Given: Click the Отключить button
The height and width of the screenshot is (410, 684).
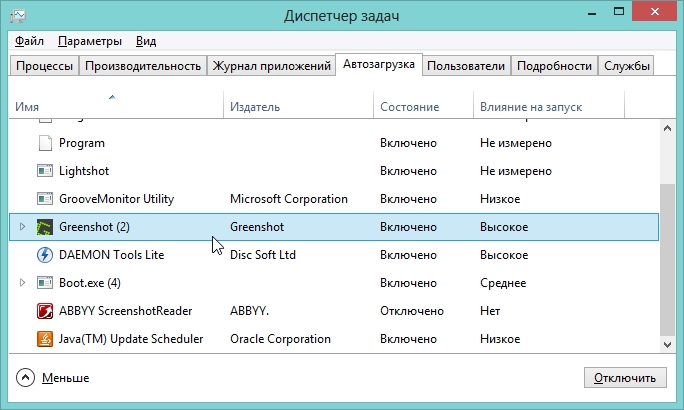Looking at the screenshot, I should coord(625,378).
